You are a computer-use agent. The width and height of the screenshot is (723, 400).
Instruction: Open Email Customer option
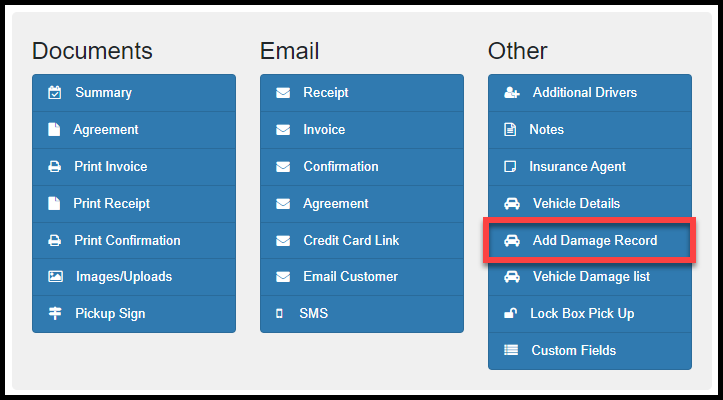[362, 277]
